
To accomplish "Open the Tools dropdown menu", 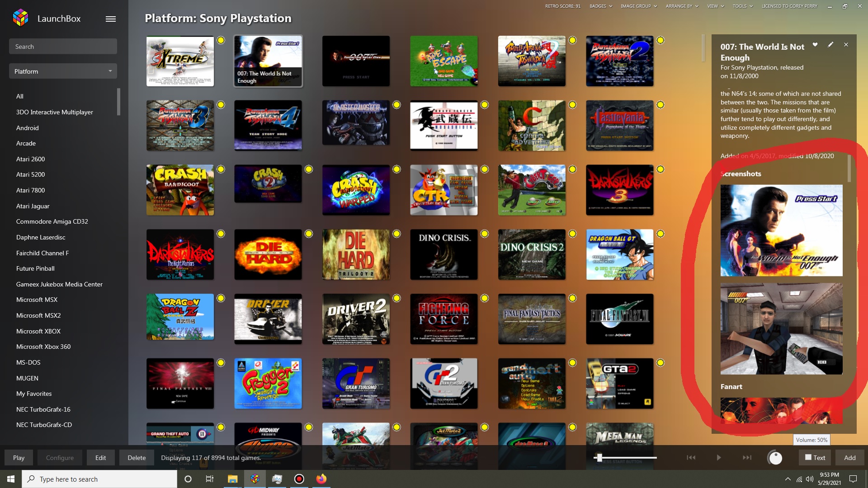I will [743, 6].
